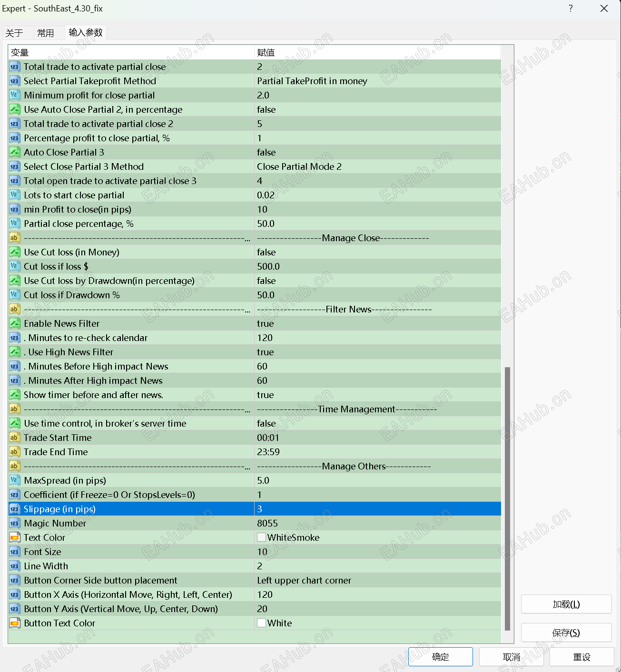Click the double icon next to MaxSpread (in pips)
The width and height of the screenshot is (621, 672).
(x=15, y=480)
